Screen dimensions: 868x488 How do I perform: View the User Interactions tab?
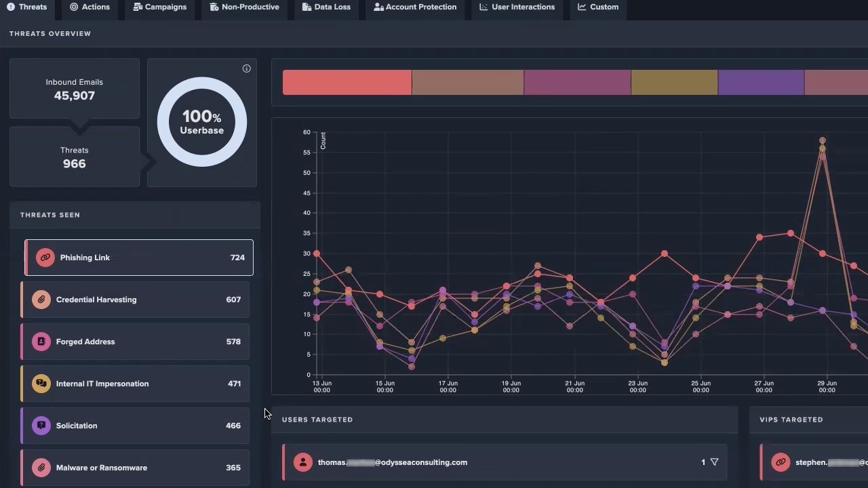point(517,7)
